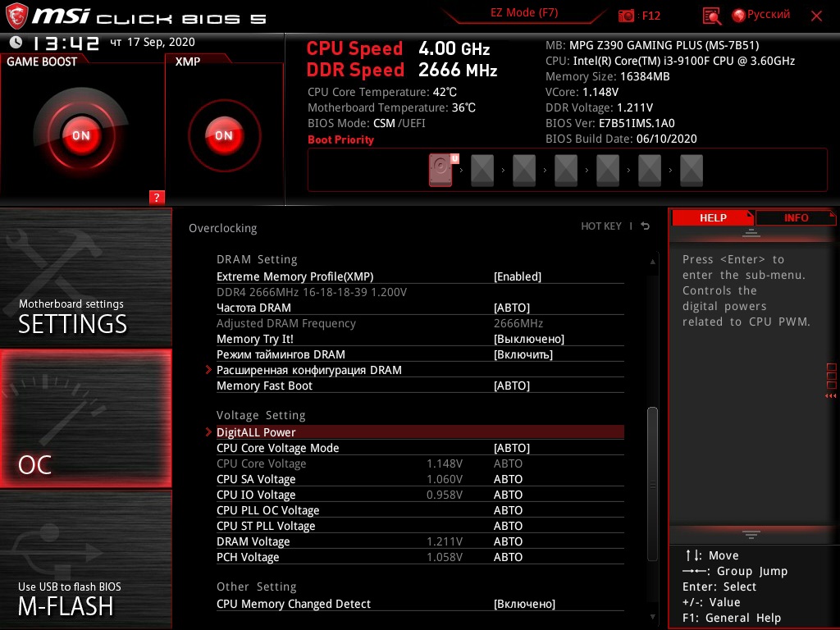840x630 pixels.
Task: Click the red side panel expand arrows
Action: (x=831, y=396)
